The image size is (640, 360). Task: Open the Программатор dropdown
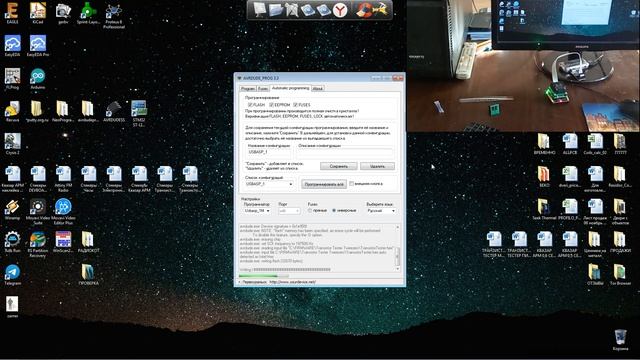tap(257, 211)
